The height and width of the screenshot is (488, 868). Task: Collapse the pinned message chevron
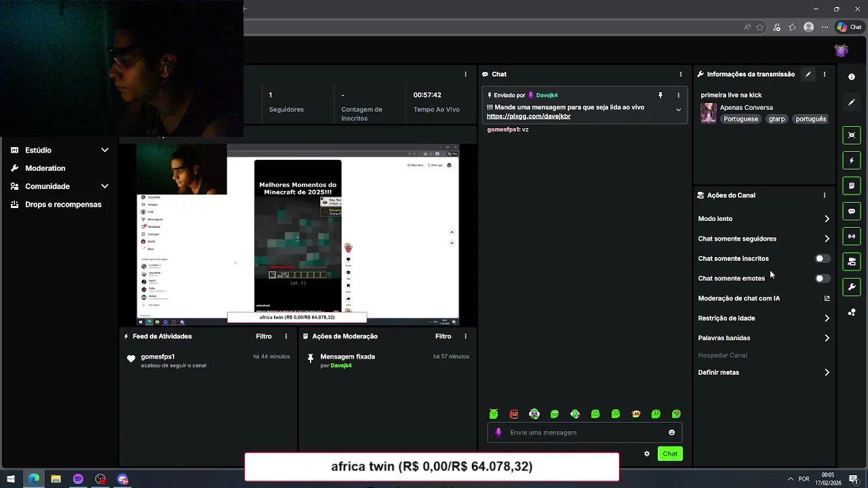tap(678, 110)
